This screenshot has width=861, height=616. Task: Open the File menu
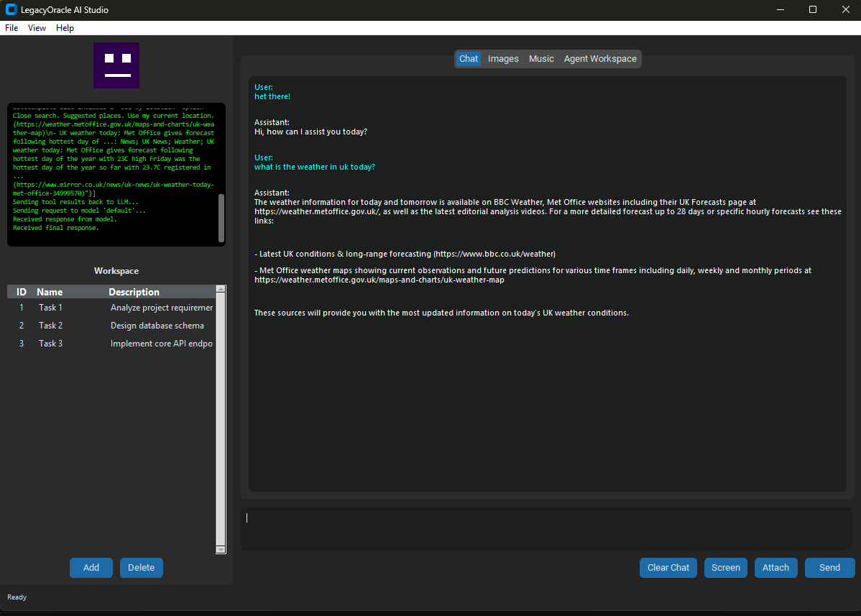[x=11, y=28]
